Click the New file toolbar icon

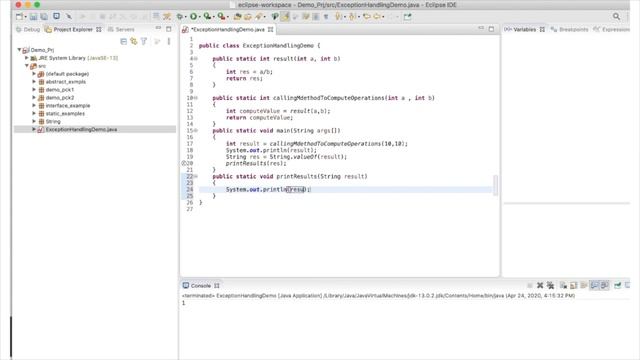coord(19,16)
